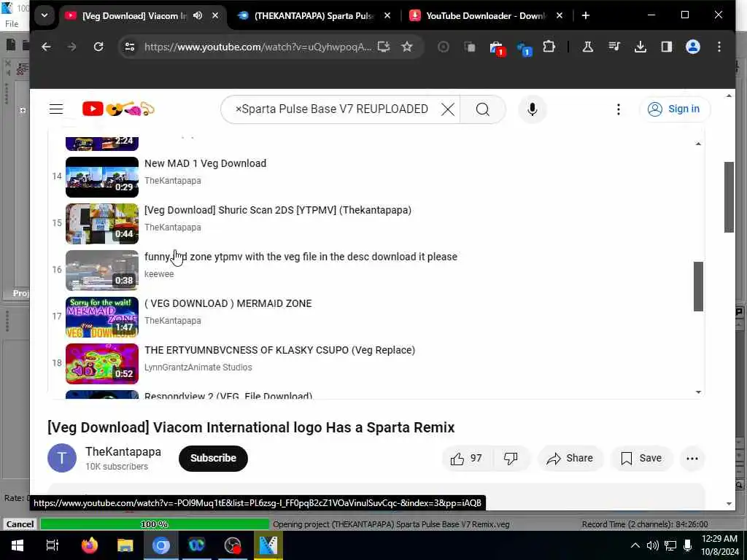Cancel project loading in Vegas
747x560 pixels.
[20, 524]
